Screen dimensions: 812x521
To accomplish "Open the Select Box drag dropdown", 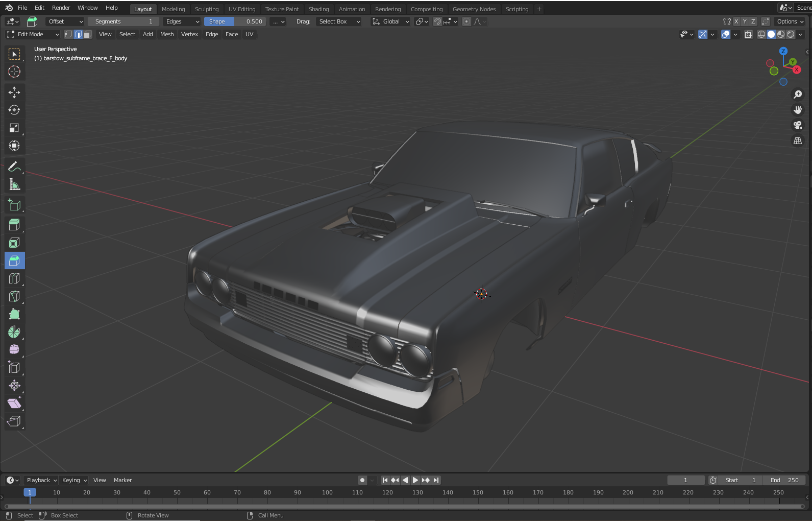I will click(x=339, y=21).
